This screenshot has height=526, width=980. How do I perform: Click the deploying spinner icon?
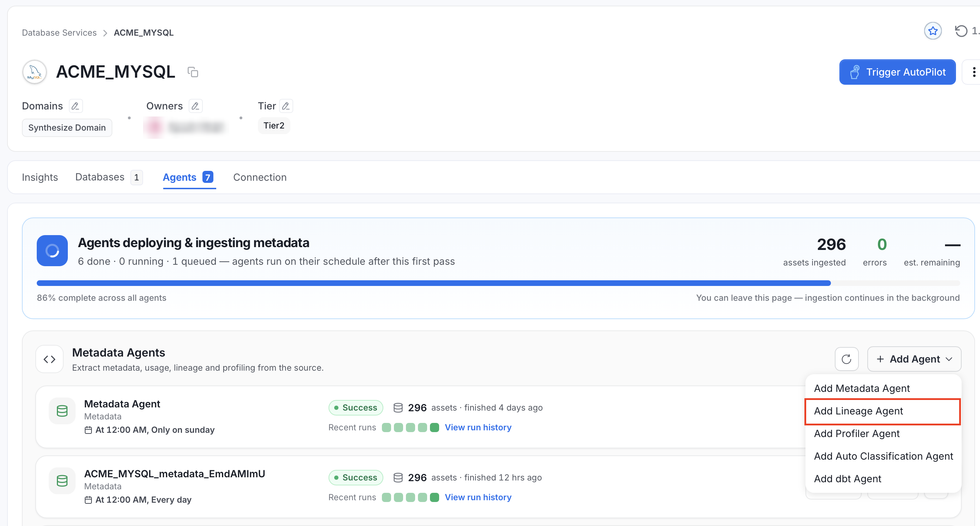point(52,250)
